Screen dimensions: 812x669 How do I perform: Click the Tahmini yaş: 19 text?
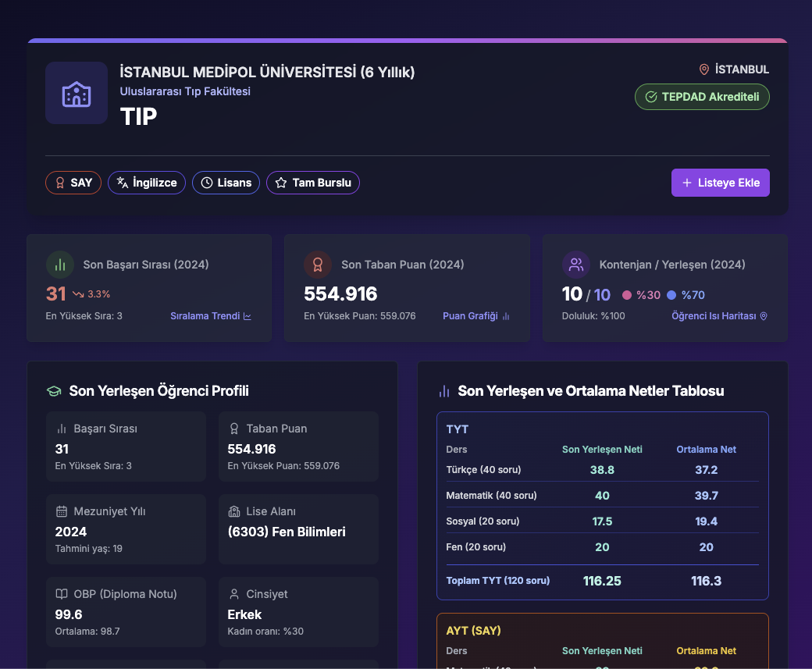click(x=89, y=548)
